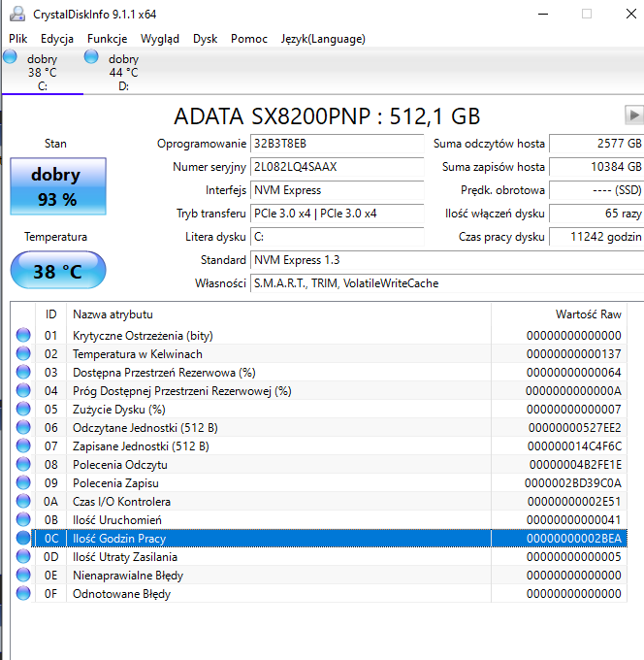Click the 38 °C temperature button

click(58, 270)
